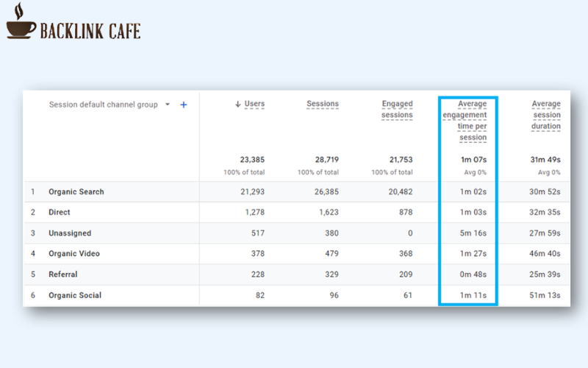The image size is (588, 368).
Task: Click Direct engagement time 1m 03s
Action: click(x=473, y=212)
